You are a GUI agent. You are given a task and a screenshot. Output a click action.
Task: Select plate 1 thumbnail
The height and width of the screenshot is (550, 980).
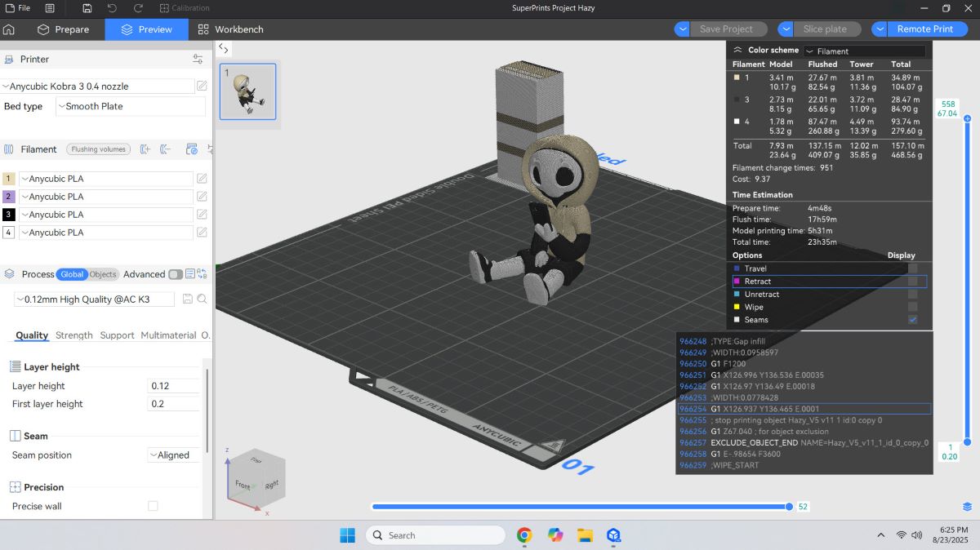click(248, 91)
